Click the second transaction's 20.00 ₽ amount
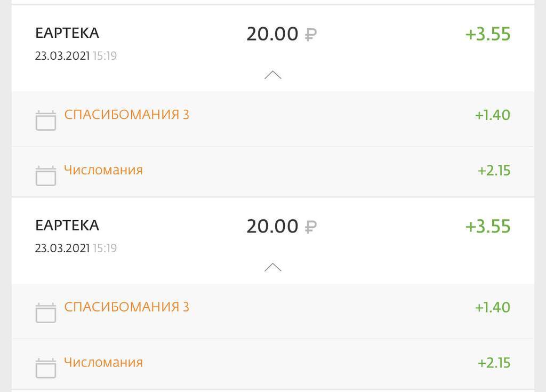 [281, 226]
